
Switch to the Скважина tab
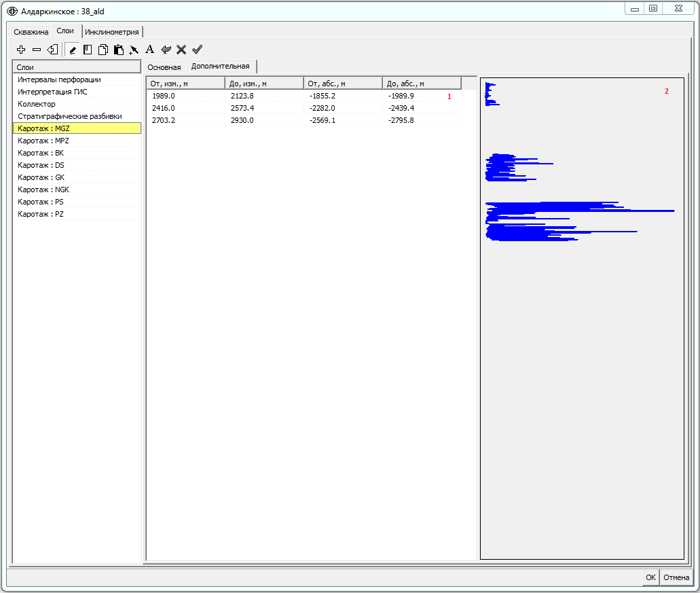click(x=31, y=32)
